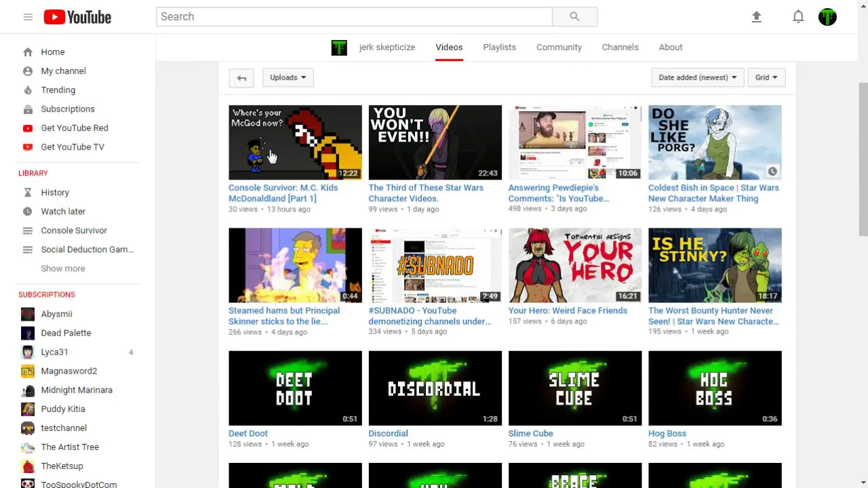868x488 pixels.
Task: Open The Worst Bounty Hunter video title
Action: tap(713, 316)
